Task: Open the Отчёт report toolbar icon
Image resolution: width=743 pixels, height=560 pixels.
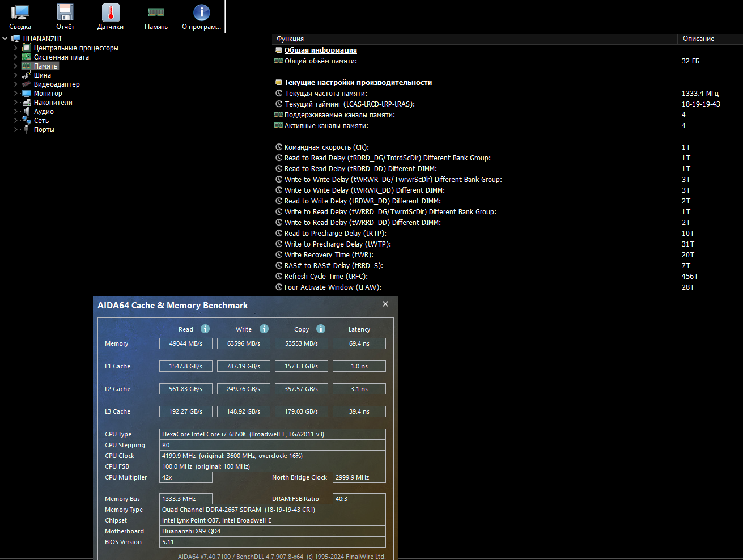Action: 65,12
